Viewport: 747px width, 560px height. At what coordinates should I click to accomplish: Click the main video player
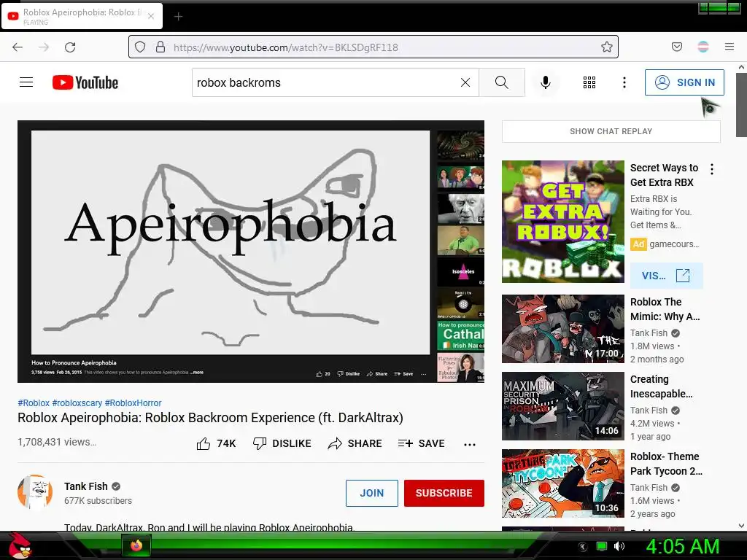[x=251, y=252]
